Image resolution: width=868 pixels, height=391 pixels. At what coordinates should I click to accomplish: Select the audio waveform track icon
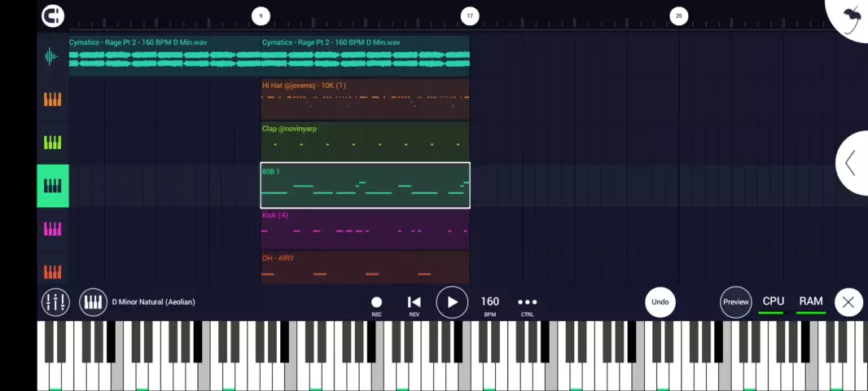click(52, 56)
